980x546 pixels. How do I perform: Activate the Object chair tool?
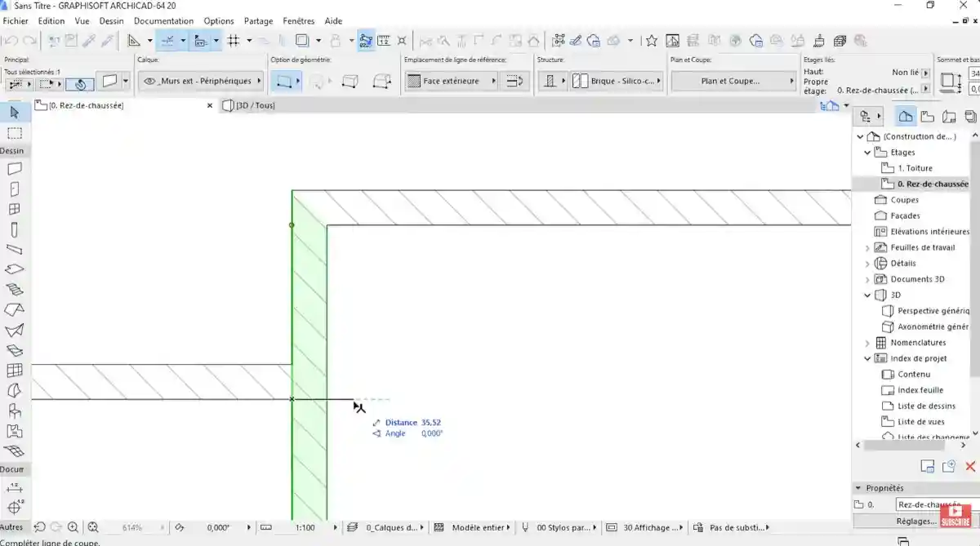point(15,411)
